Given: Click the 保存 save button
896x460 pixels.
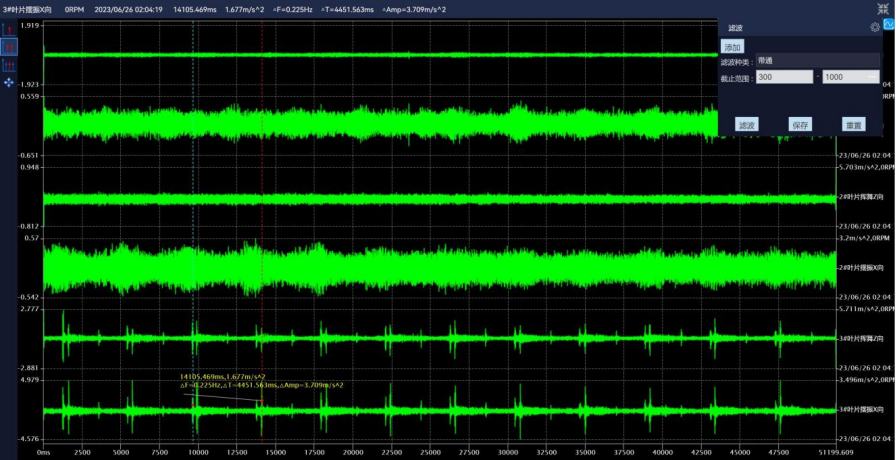Looking at the screenshot, I should 799,125.
